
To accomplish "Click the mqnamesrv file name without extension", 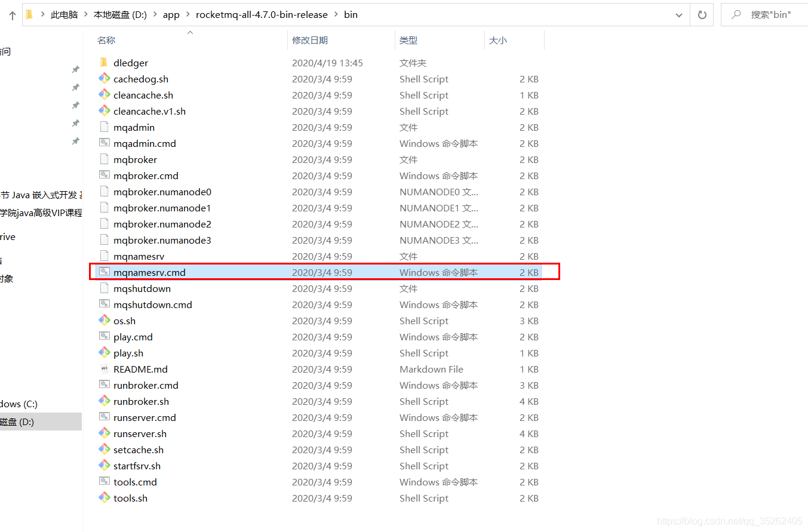I will pyautogui.click(x=139, y=256).
